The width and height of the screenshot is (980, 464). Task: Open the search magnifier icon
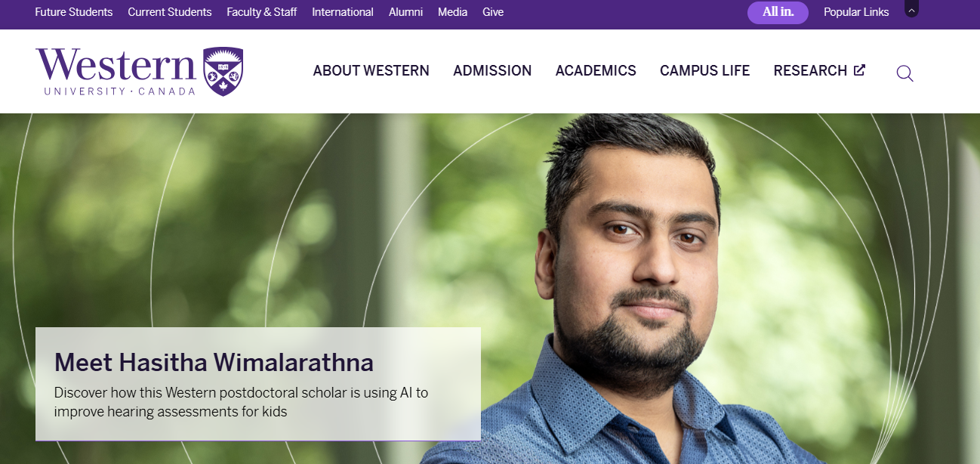(x=904, y=73)
